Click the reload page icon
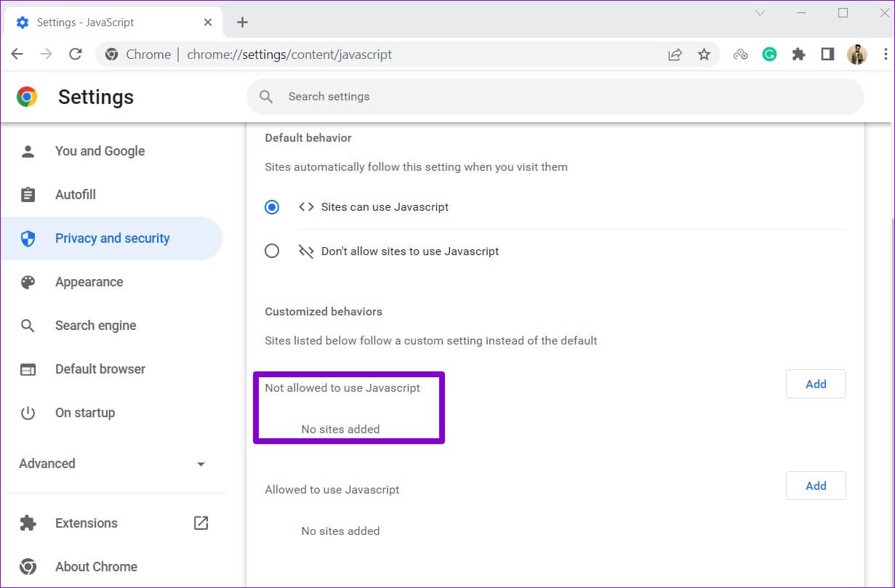The height and width of the screenshot is (588, 895). pos(75,55)
